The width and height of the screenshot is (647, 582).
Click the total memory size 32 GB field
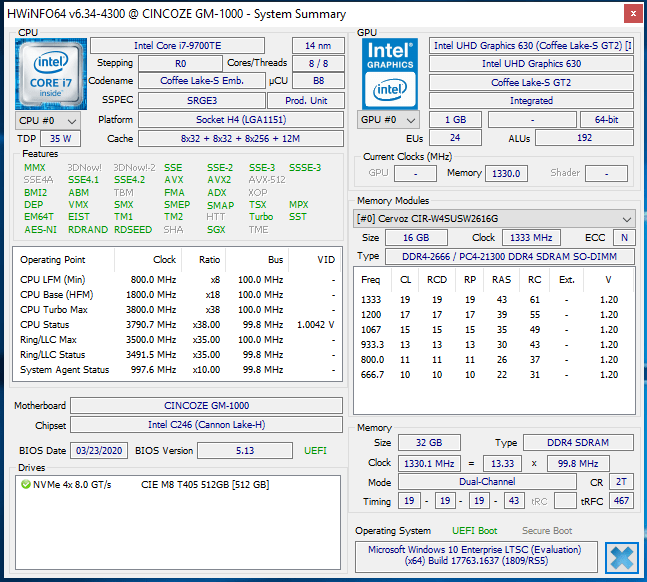coord(429,442)
